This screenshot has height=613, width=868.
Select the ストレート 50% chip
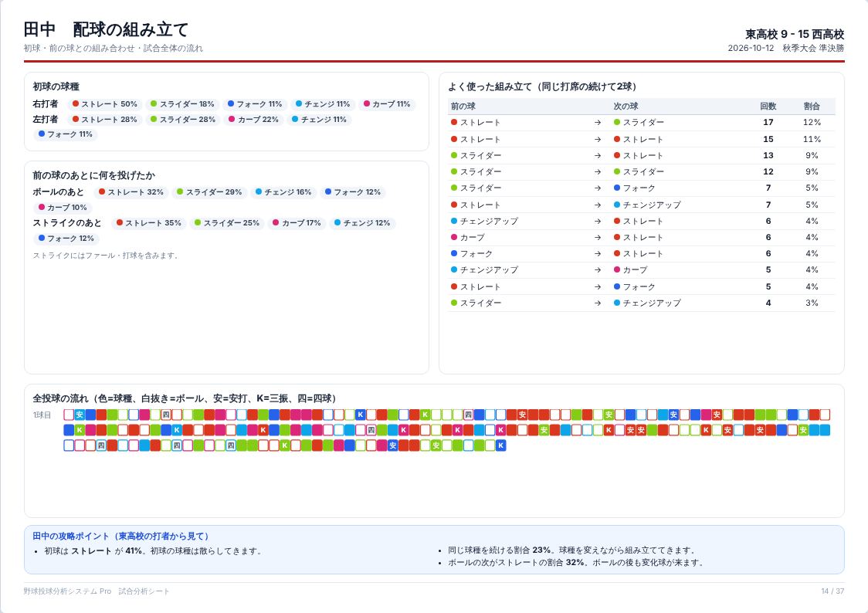pyautogui.click(x=104, y=104)
